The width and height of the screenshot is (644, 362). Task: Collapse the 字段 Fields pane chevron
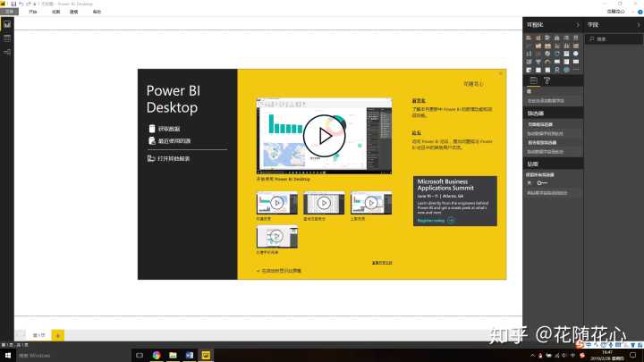click(637, 25)
